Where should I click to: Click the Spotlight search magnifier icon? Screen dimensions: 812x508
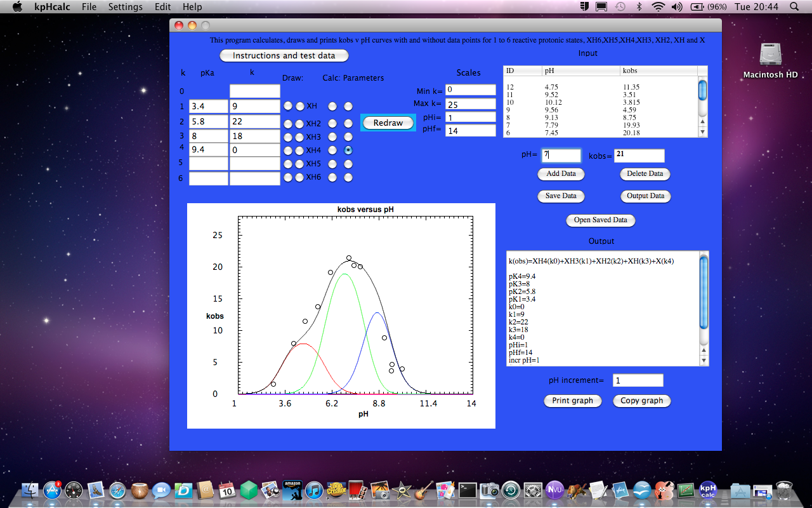click(794, 7)
